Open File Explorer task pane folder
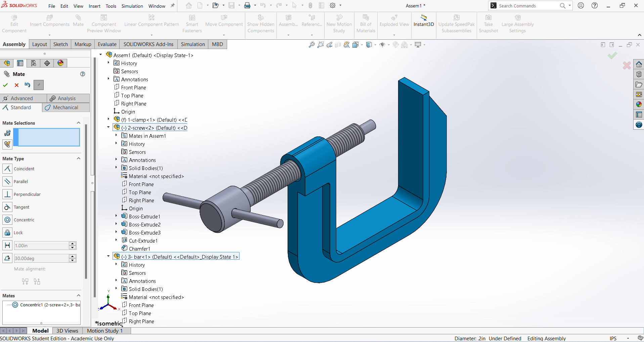The width and height of the screenshot is (644, 342). click(x=639, y=84)
